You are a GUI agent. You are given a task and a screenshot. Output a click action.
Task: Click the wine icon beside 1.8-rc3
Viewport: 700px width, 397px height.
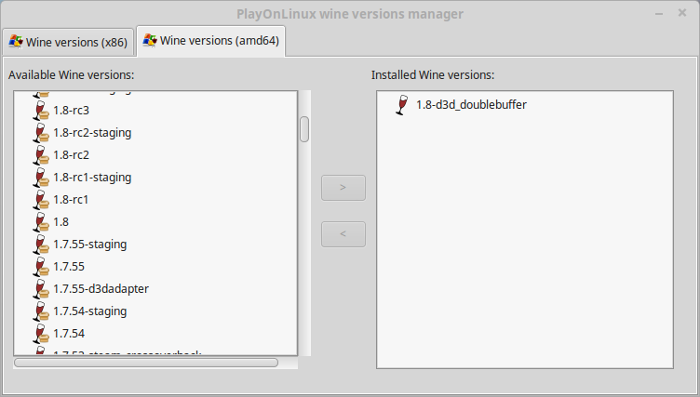pyautogui.click(x=41, y=110)
